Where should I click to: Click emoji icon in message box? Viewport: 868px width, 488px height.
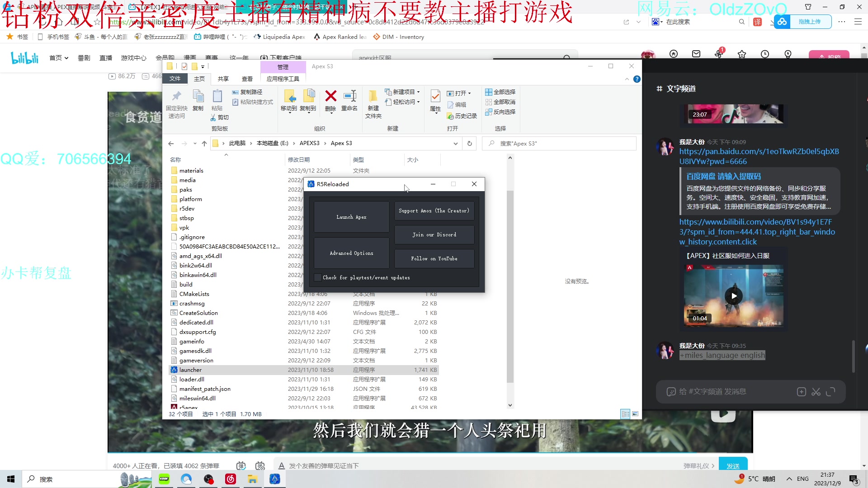point(671,392)
